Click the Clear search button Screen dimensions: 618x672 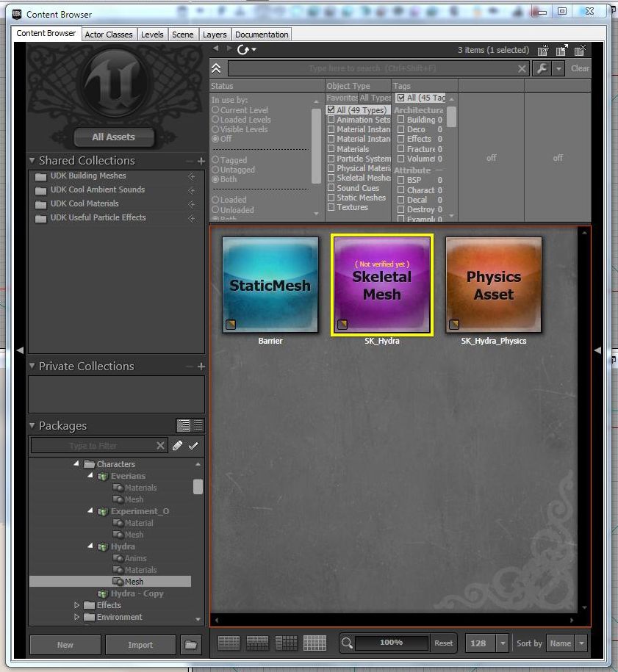[580, 68]
